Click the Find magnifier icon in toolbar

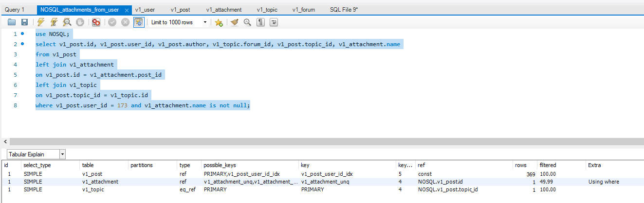[247, 22]
